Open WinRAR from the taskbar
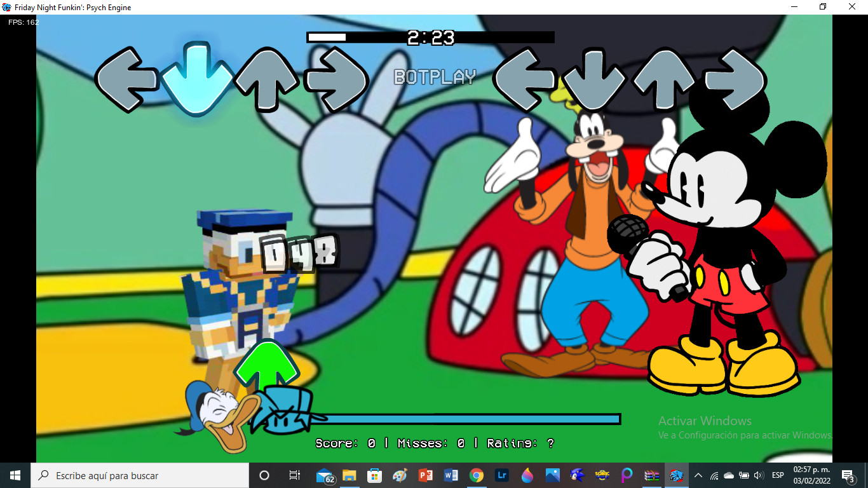This screenshot has width=868, height=488. coord(651,475)
